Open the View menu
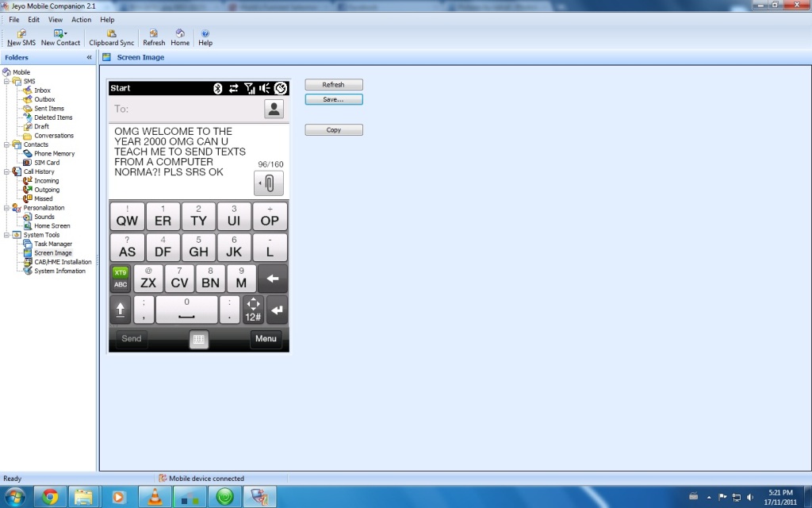This screenshot has width=812, height=508. coord(56,20)
